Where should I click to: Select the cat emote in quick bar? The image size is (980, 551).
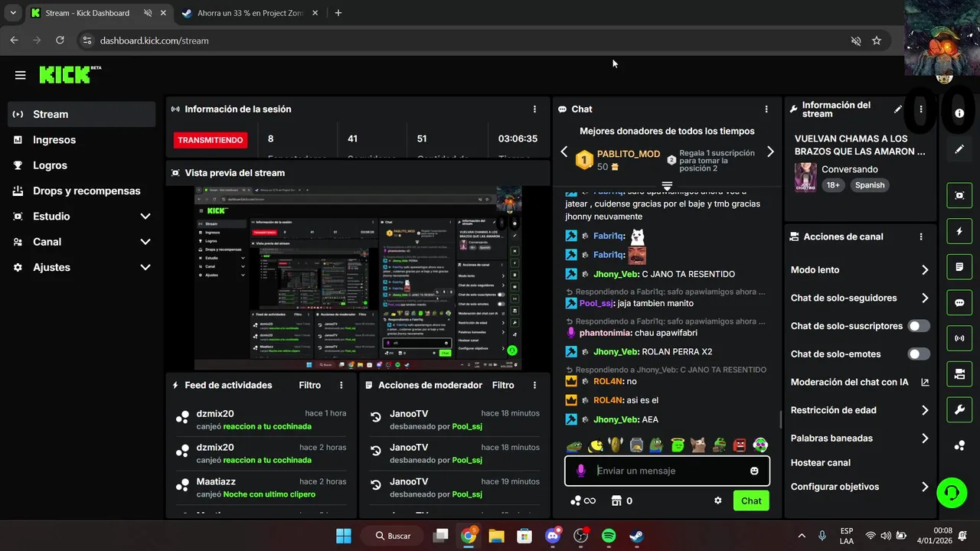tap(697, 445)
